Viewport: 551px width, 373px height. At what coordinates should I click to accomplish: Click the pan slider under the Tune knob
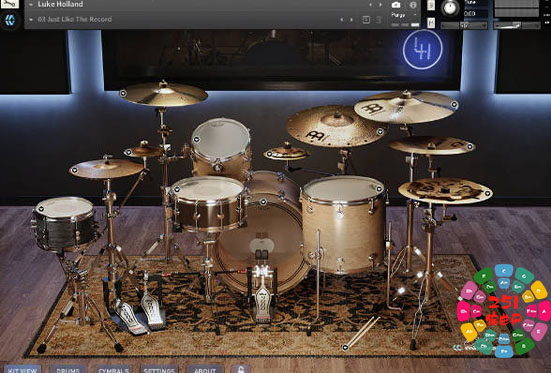tap(464, 25)
